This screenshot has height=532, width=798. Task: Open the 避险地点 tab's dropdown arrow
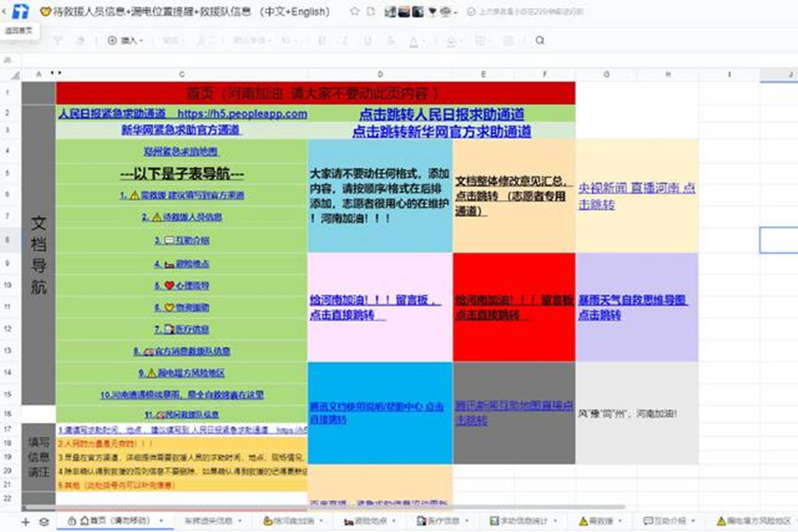[x=394, y=521]
